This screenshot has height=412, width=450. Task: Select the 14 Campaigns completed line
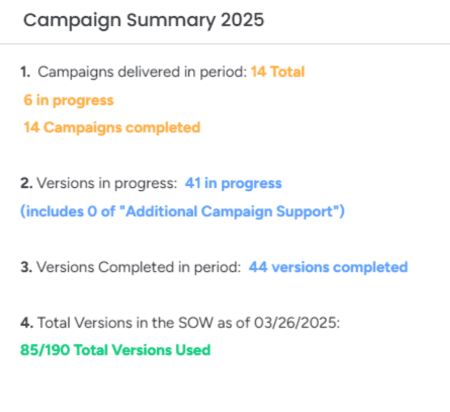pos(112,128)
